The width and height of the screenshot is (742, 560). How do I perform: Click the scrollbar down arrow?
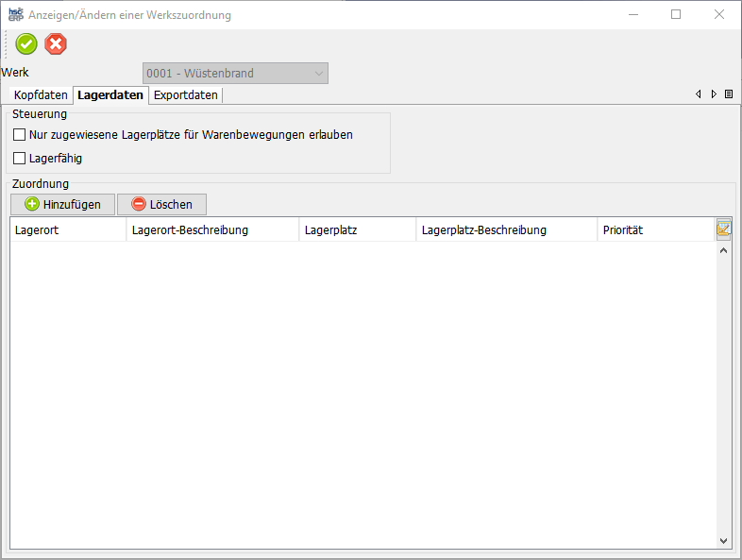pos(724,541)
